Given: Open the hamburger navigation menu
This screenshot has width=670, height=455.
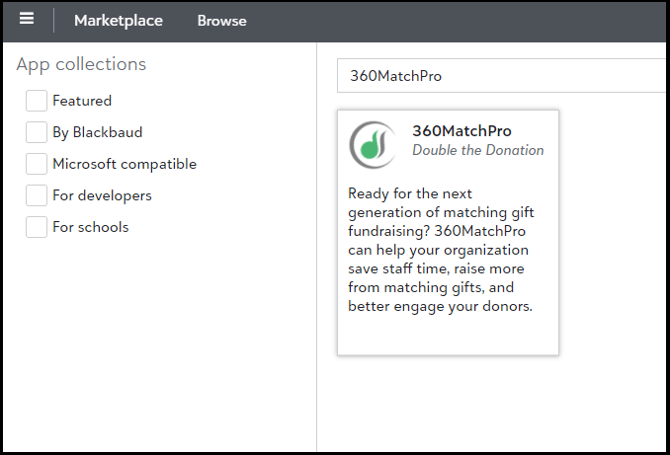Looking at the screenshot, I should pyautogui.click(x=26, y=20).
